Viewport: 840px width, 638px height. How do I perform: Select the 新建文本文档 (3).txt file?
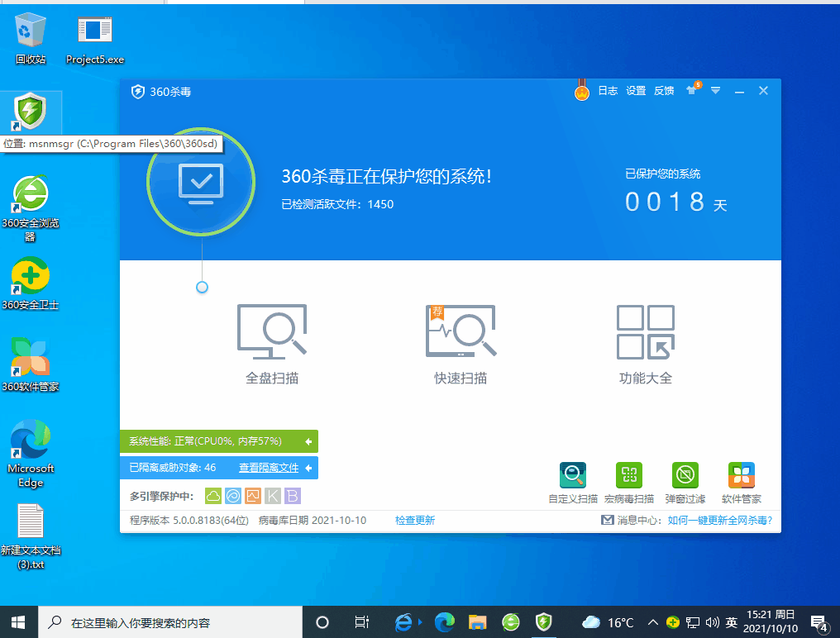[x=31, y=536]
